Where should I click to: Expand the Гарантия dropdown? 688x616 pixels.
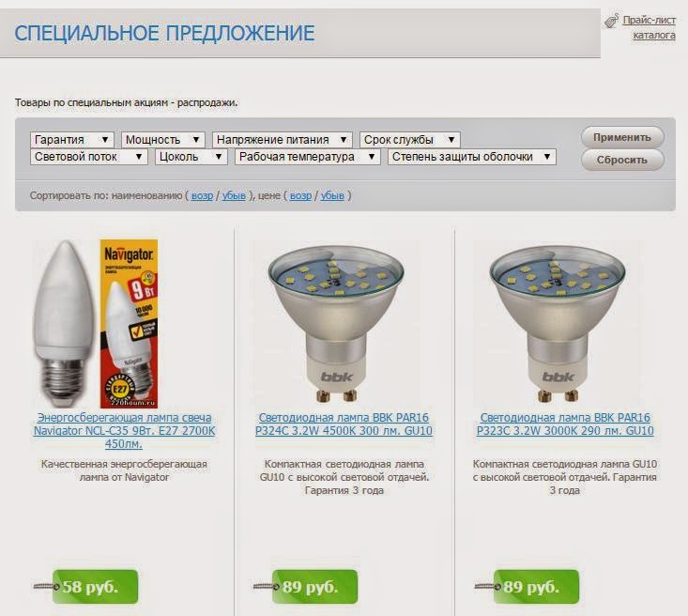72,140
